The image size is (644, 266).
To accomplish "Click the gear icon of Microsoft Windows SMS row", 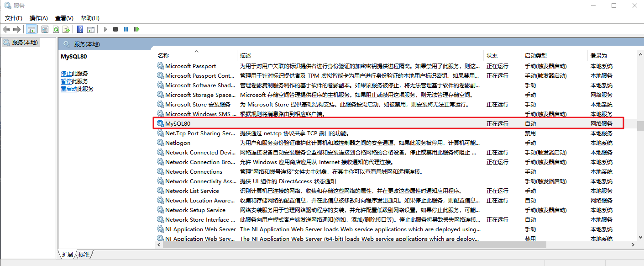I will click(x=160, y=114).
